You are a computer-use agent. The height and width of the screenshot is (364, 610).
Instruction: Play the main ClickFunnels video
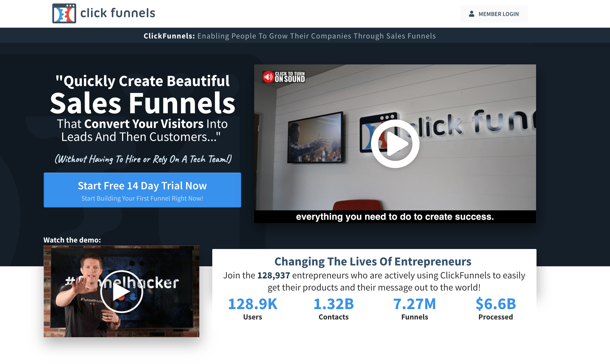click(x=395, y=144)
